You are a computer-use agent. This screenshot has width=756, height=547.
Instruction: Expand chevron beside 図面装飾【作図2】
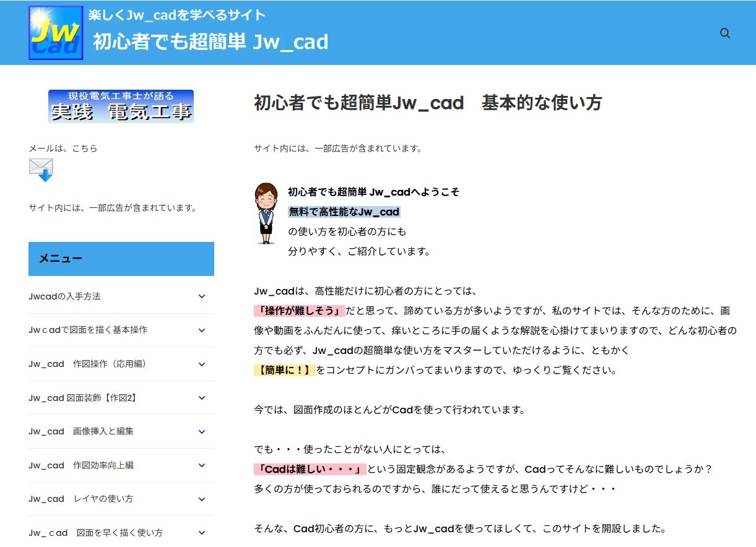pyautogui.click(x=202, y=398)
